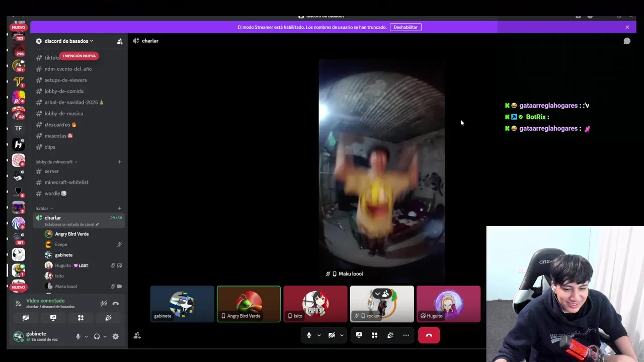
Task: Open the soundboard icon in call controls
Action: pos(390,335)
